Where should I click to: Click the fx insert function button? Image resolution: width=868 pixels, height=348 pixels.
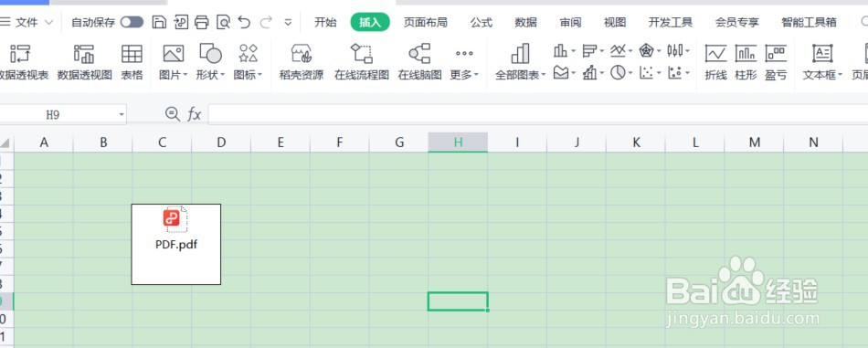(194, 114)
